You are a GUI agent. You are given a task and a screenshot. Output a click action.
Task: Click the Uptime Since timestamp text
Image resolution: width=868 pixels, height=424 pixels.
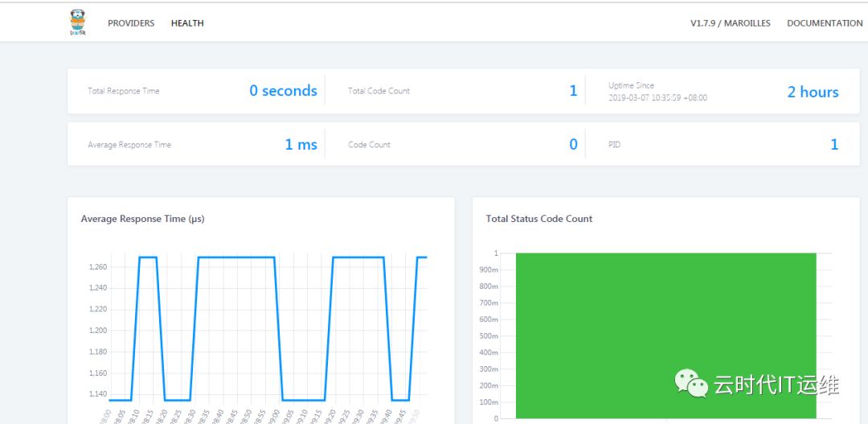tap(657, 97)
